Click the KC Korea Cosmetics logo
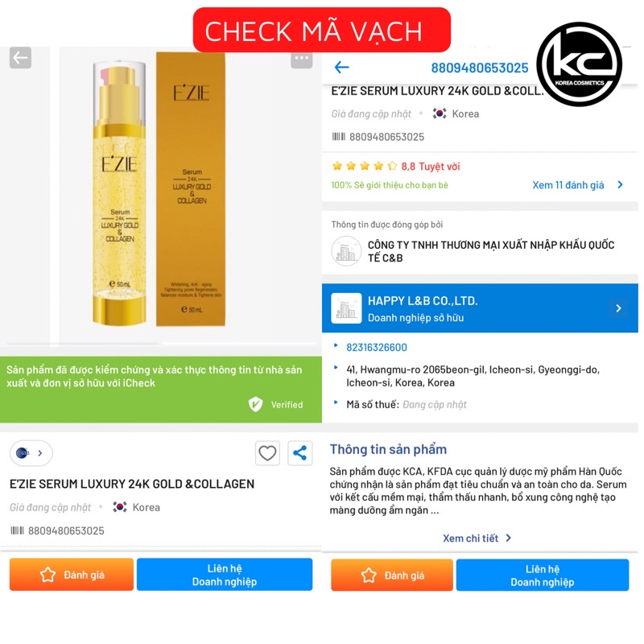 pyautogui.click(x=579, y=64)
